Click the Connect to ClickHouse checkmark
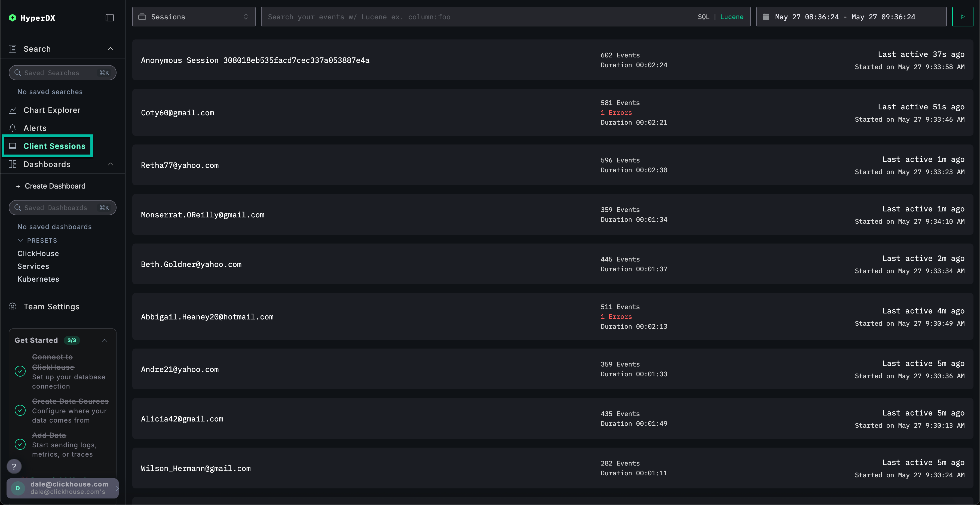The width and height of the screenshot is (980, 505). [20, 371]
